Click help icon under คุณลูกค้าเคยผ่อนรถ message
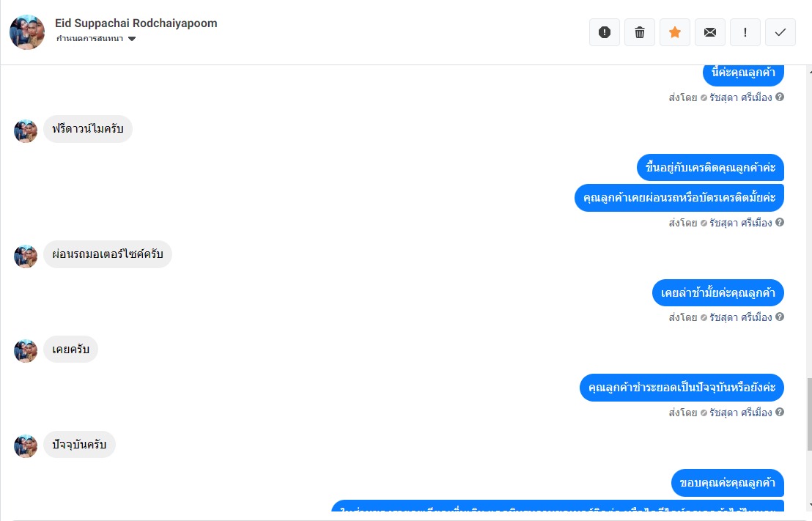 (779, 222)
